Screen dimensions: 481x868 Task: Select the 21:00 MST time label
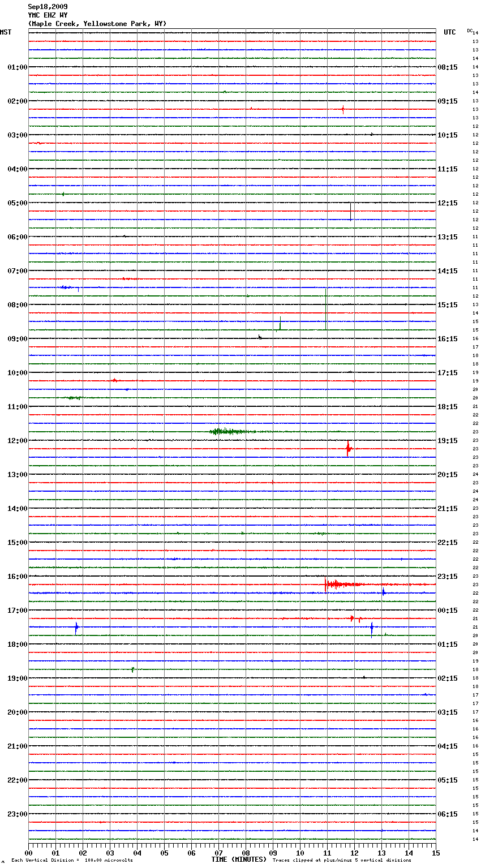click(x=18, y=746)
